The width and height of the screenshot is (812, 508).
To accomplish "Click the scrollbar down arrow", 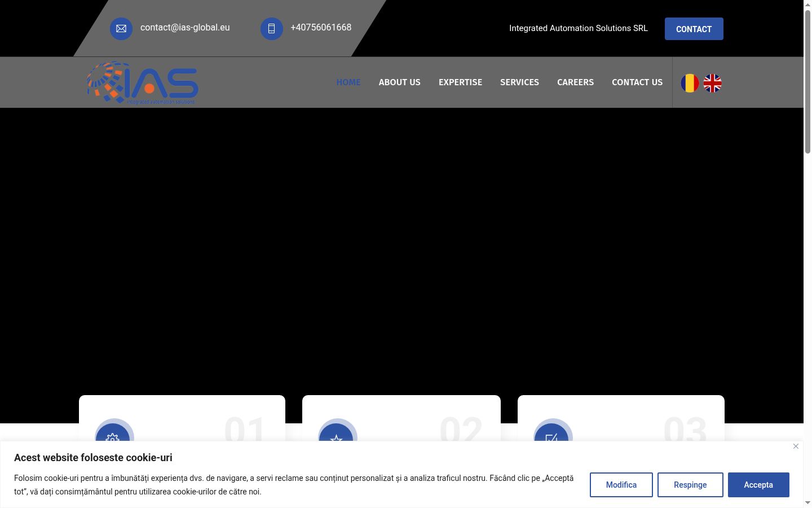I will (x=807, y=503).
